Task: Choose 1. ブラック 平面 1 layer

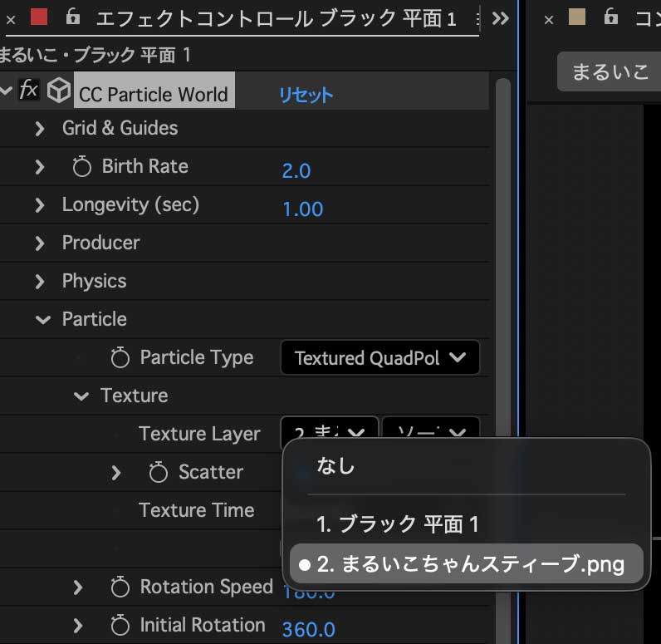Action: pyautogui.click(x=466, y=524)
